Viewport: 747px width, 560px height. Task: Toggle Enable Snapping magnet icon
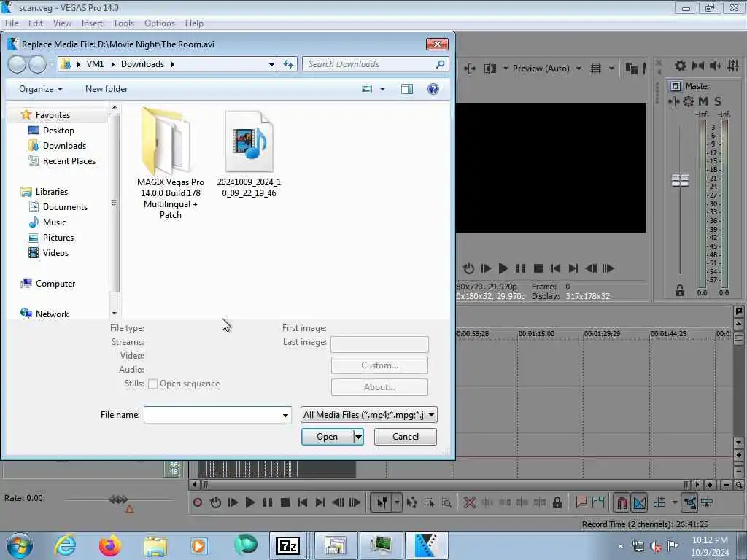(x=622, y=502)
